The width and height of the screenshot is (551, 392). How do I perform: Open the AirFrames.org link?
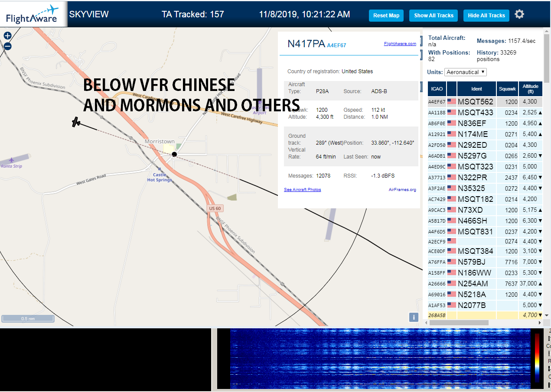pos(402,190)
